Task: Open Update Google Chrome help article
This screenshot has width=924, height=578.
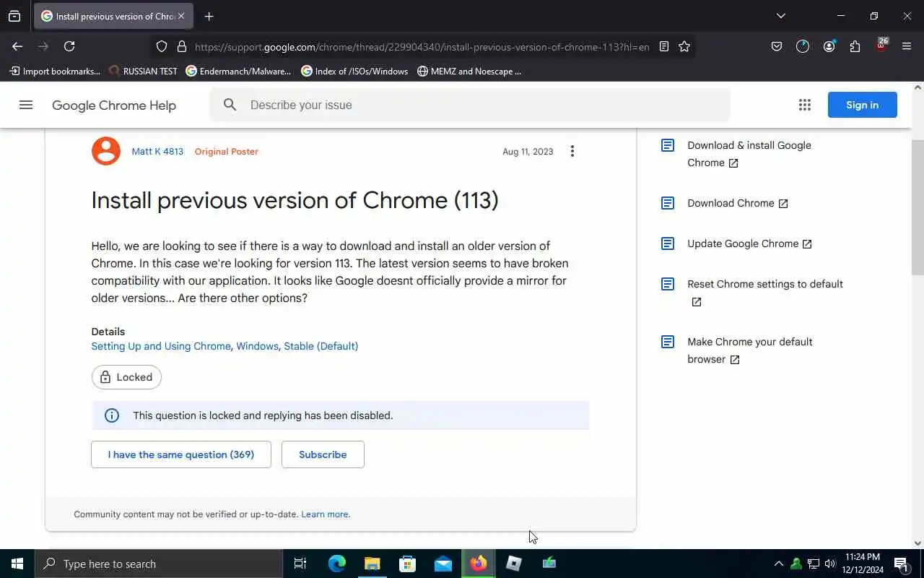Action: [x=749, y=243]
